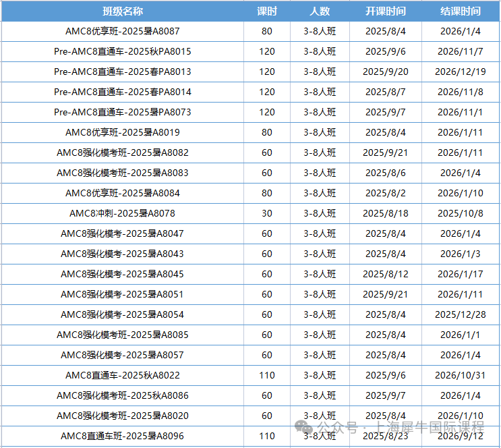This screenshot has width=501, height=448.
Task: Click 课时 80 in the A8087 row
Action: tap(267, 31)
